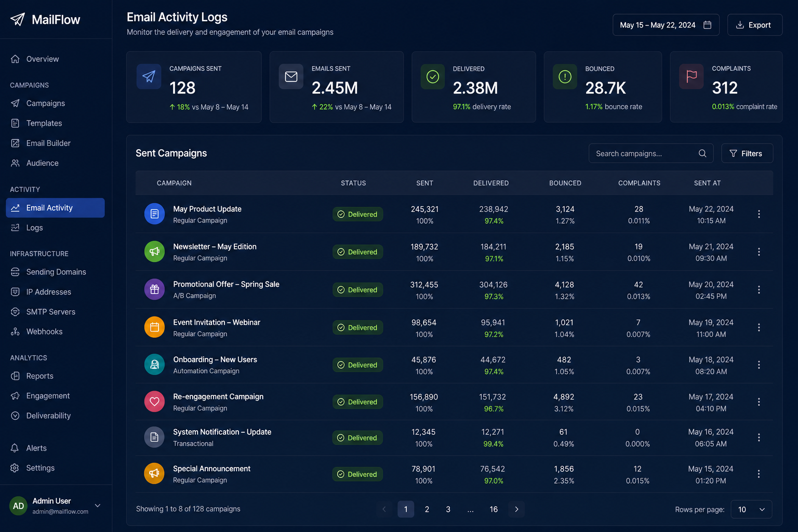Sort by the Delivered column header
Screen dimensions: 798x532
(491, 183)
